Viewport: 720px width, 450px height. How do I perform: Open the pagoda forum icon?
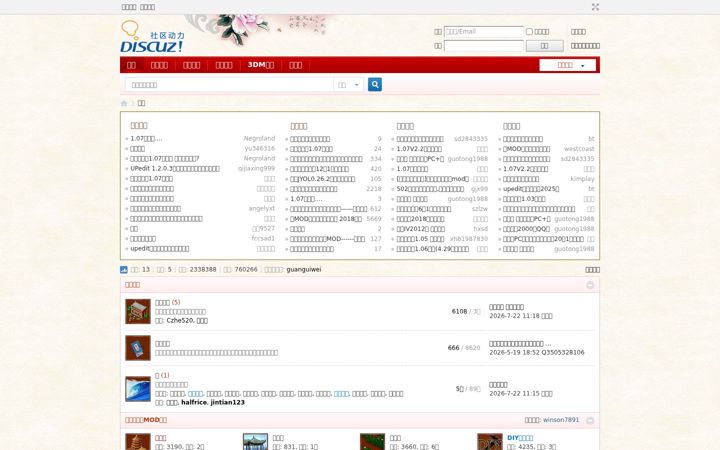point(138,442)
